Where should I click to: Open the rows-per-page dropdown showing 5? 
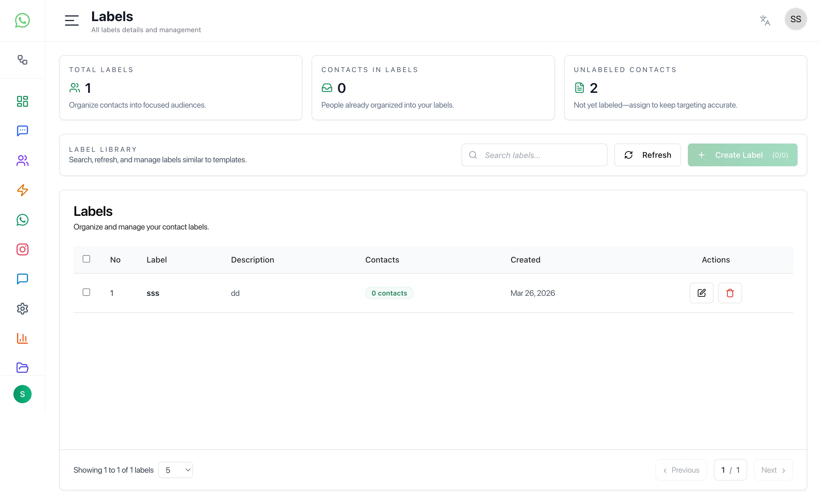[x=176, y=470]
